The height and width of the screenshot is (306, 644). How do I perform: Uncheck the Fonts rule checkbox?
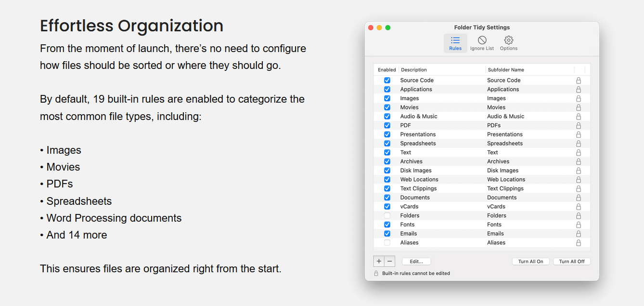[x=387, y=225]
